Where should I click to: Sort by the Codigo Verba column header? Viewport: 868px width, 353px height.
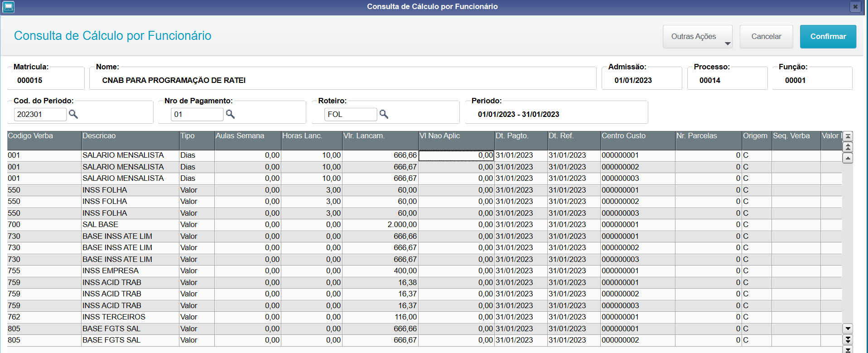tap(44, 140)
